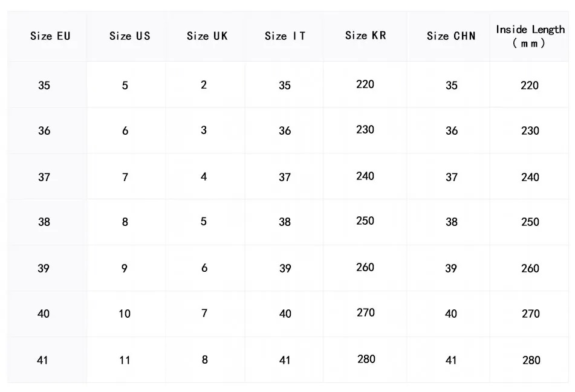Select Inside Length 240 cell

[x=530, y=178]
